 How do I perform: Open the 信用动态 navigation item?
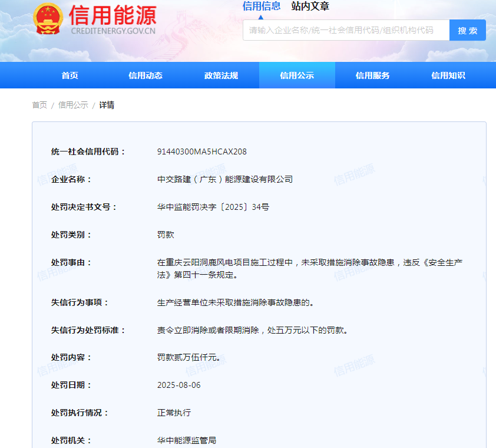(x=145, y=75)
